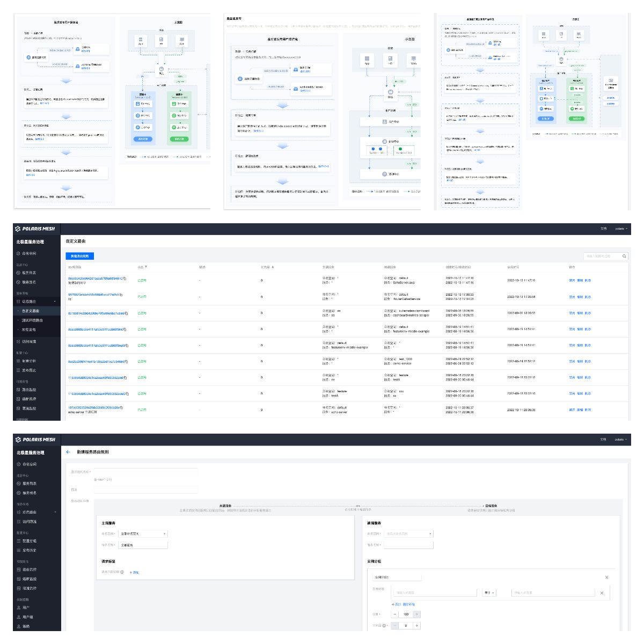Viewport: 644px width, 644px height.
Task: Open the 等于 match-type dropdown
Action: tap(489, 593)
